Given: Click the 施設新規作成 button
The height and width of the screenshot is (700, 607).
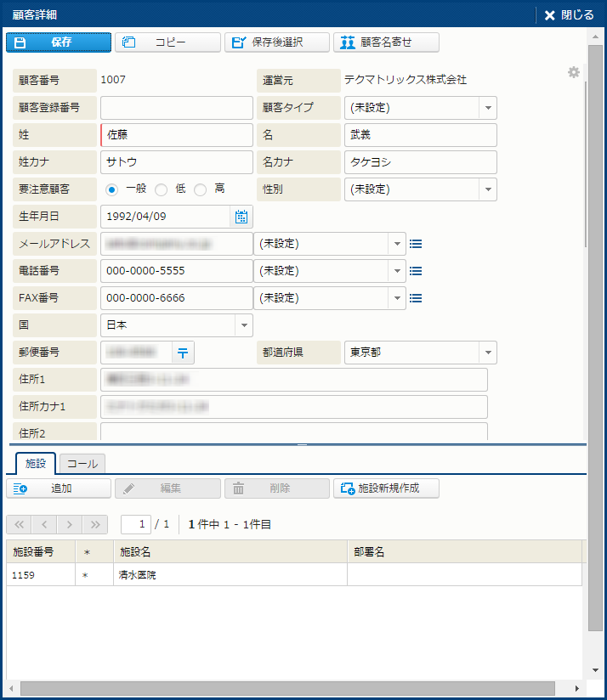Looking at the screenshot, I should click(x=387, y=488).
